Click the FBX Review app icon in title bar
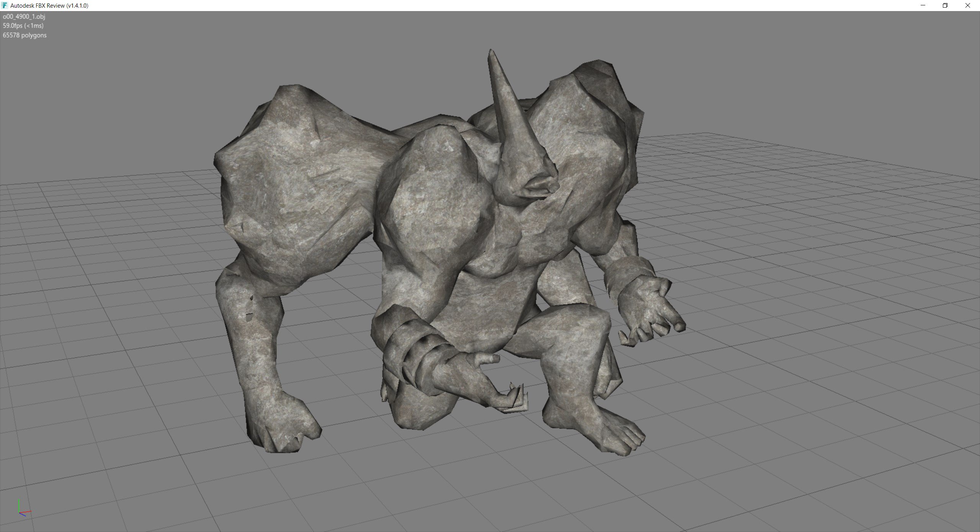 (5, 5)
